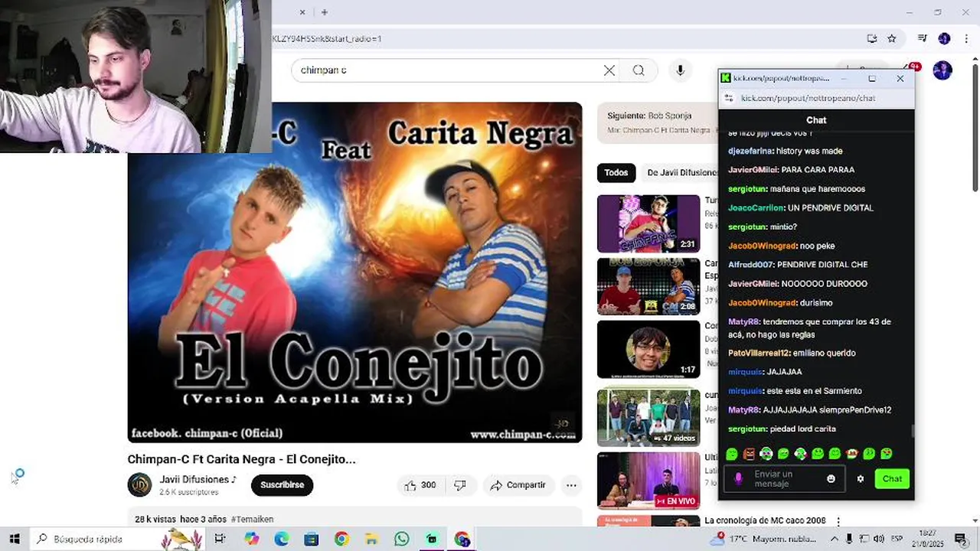The height and width of the screenshot is (551, 980).
Task: Click the #Temaiken hashtag link
Action: click(x=252, y=519)
